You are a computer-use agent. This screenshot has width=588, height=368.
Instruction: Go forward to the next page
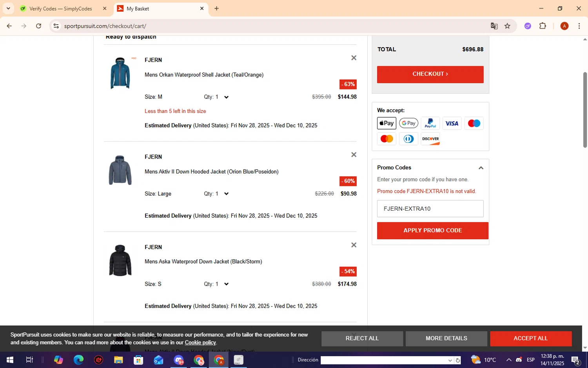point(24,26)
